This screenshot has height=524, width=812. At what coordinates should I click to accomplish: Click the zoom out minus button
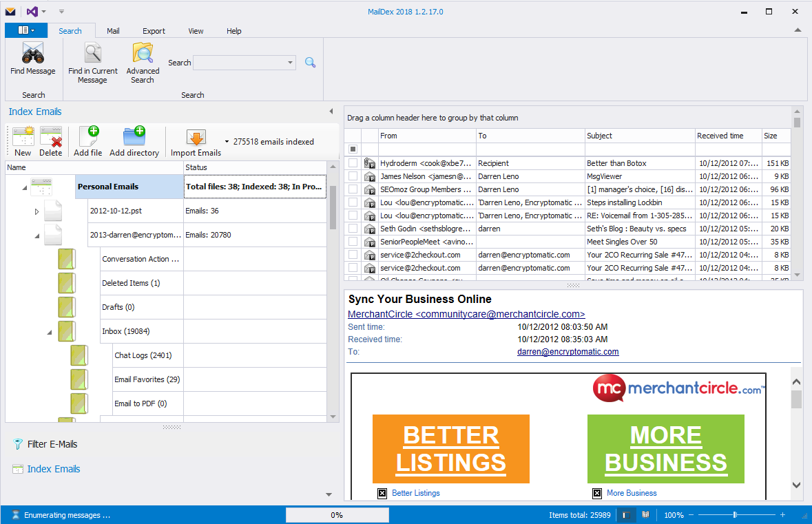691,515
